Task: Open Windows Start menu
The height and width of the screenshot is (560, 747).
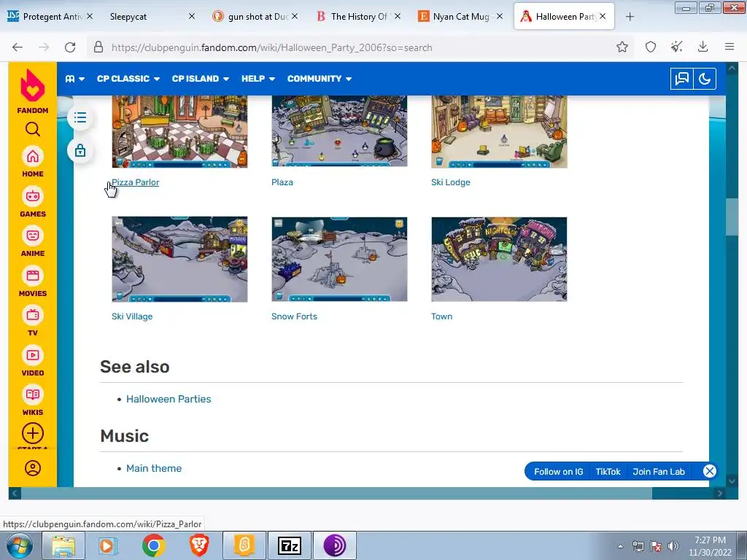Action: coord(18,545)
